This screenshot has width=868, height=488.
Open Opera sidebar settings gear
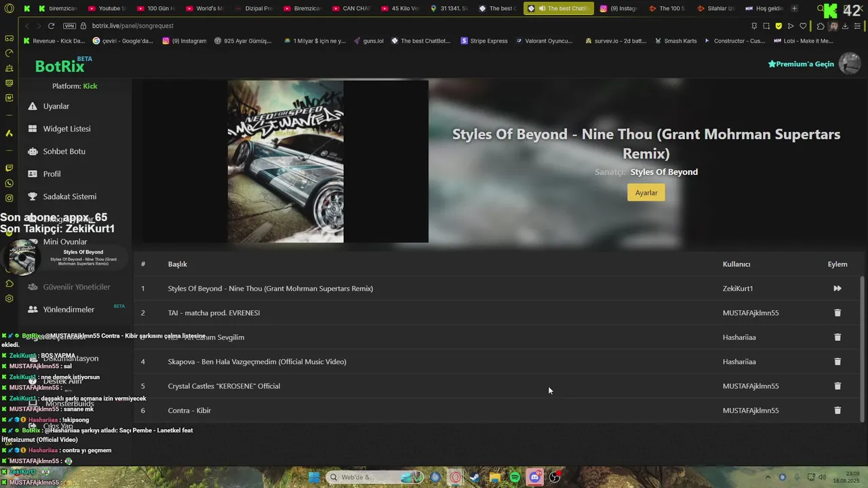coord(9,298)
